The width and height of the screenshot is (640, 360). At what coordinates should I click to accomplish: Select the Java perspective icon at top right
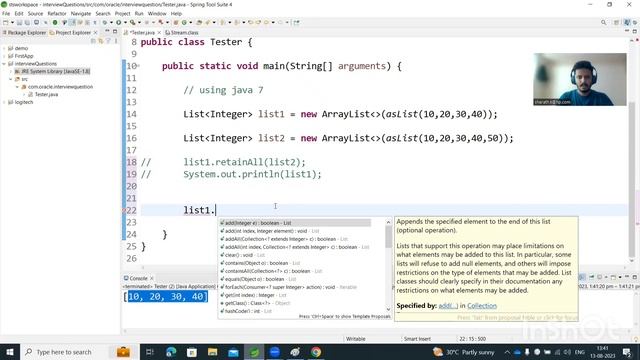627,22
